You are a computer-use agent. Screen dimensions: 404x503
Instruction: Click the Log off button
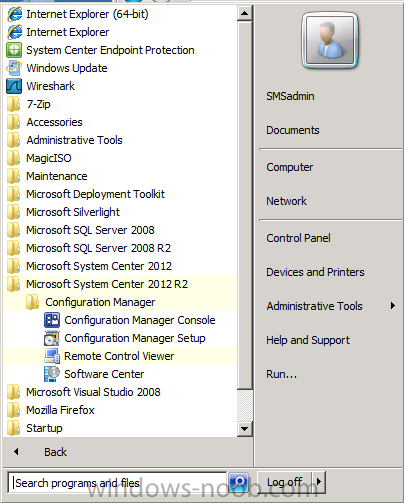tap(285, 482)
